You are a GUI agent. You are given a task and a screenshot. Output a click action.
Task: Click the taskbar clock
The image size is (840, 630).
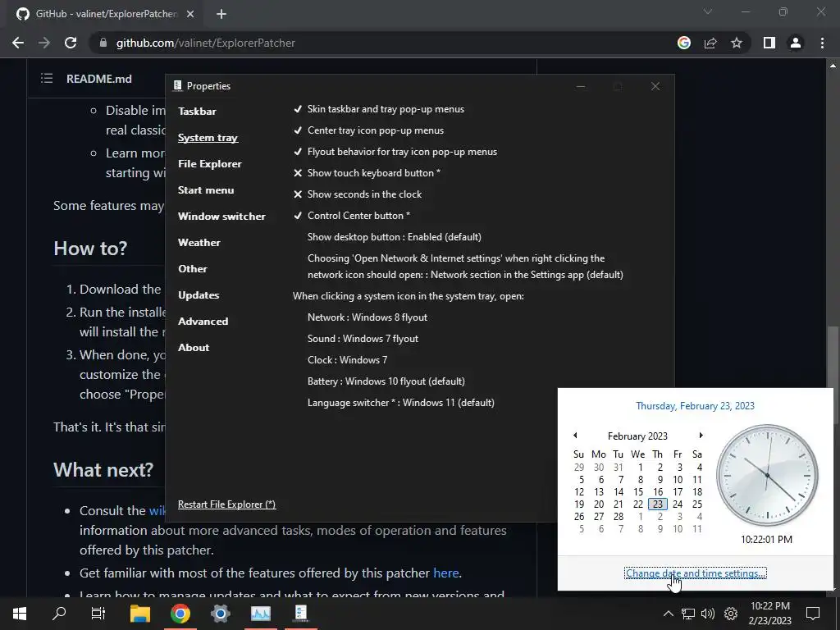[x=769, y=614]
